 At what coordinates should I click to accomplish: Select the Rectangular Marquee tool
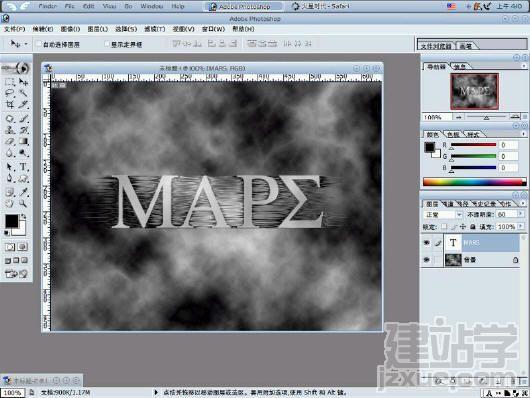[10, 81]
